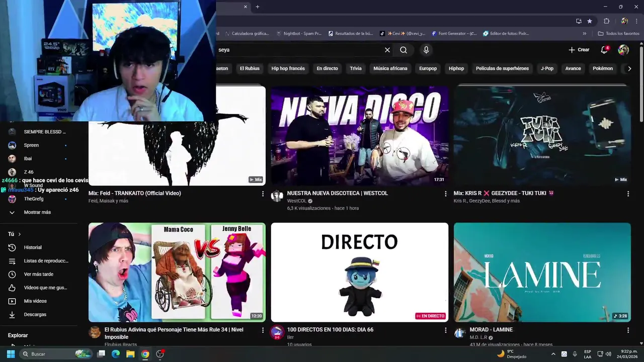Open the Chrome extensions puzzle icon

(x=606, y=21)
